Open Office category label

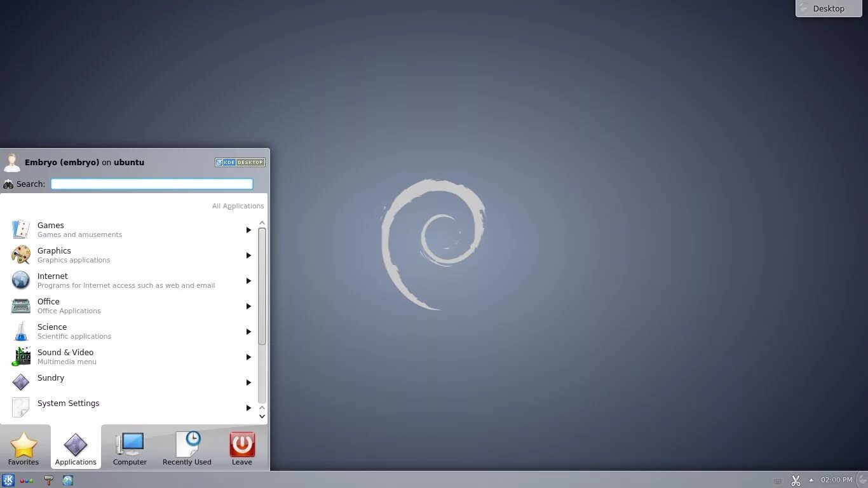pyautogui.click(x=48, y=301)
